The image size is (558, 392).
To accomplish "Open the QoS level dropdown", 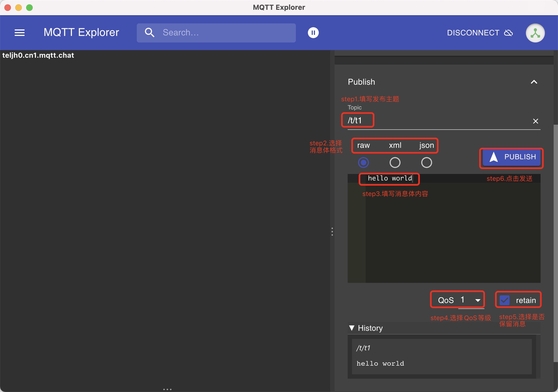I will (471, 300).
